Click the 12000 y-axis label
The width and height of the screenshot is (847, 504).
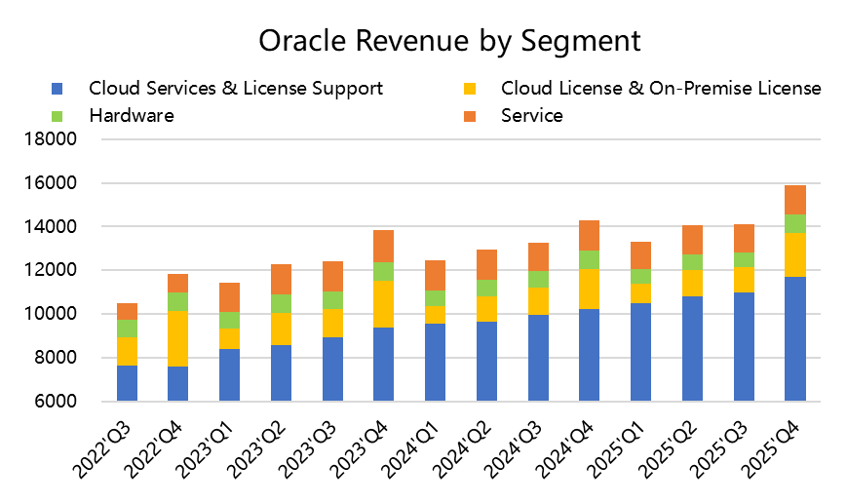click(51, 270)
